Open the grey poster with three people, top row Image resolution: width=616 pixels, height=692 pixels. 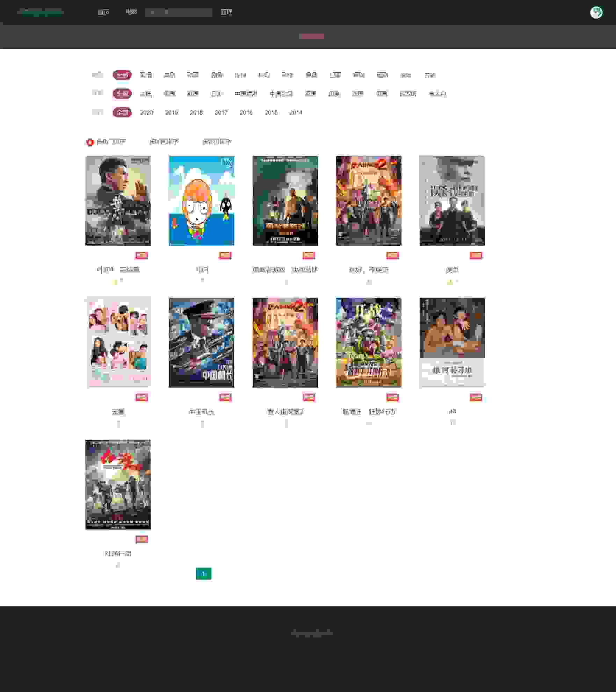pos(452,201)
